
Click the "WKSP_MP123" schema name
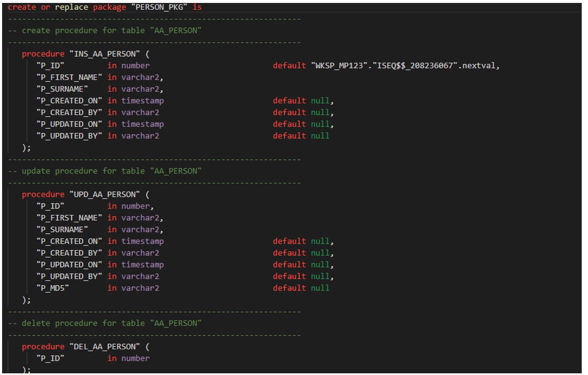339,66
